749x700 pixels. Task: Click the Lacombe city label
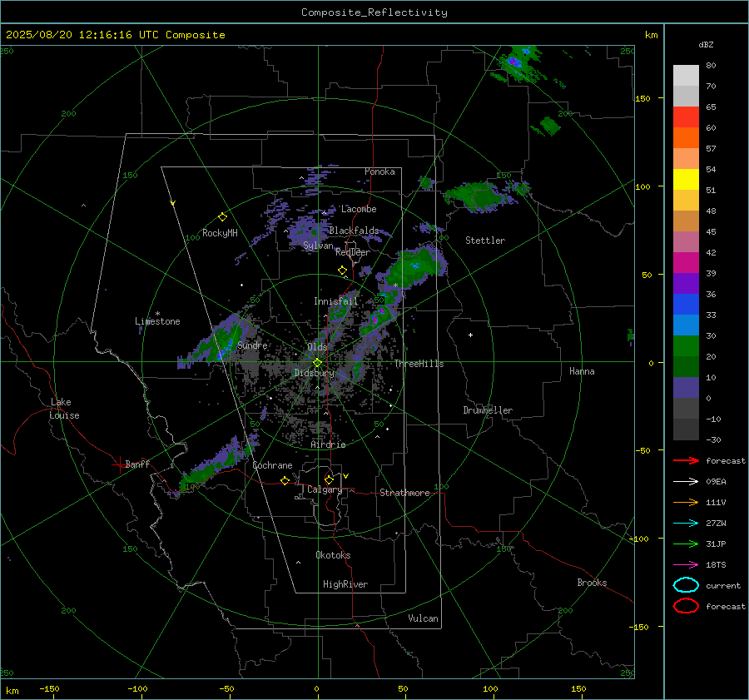[359, 209]
